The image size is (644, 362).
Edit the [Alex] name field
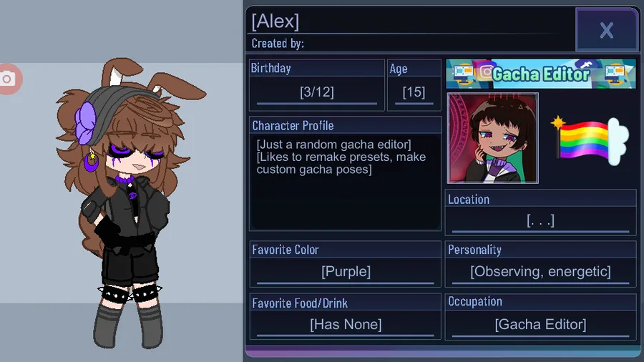coord(411,21)
